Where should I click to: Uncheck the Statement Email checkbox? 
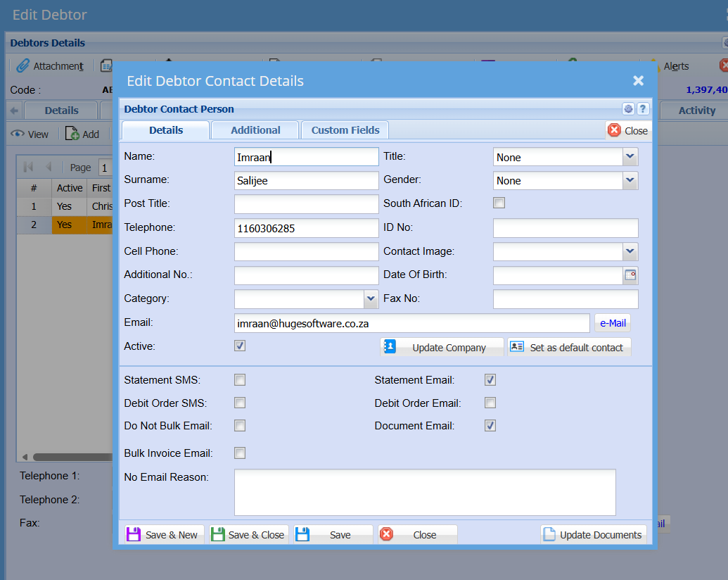(x=490, y=379)
